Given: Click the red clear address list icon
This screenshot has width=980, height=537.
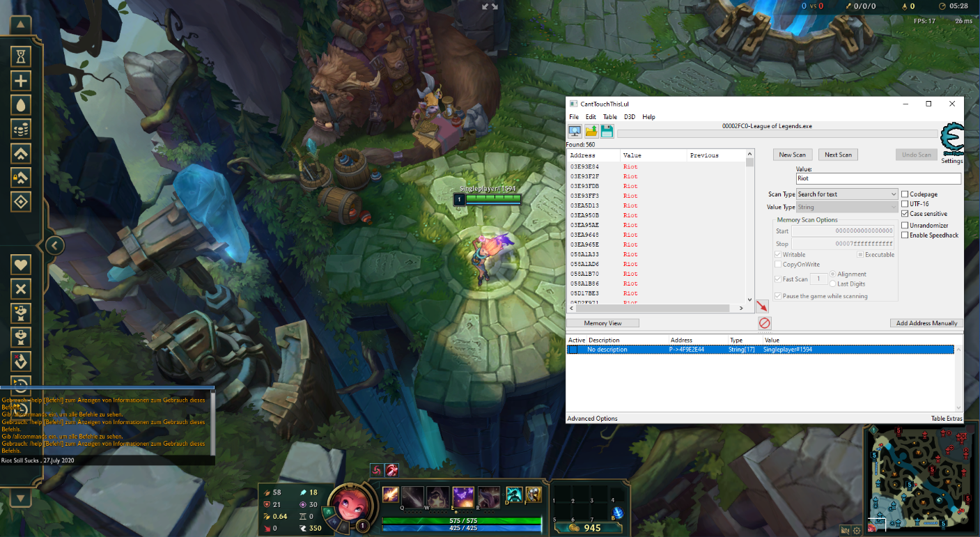Looking at the screenshot, I should pyautogui.click(x=764, y=323).
